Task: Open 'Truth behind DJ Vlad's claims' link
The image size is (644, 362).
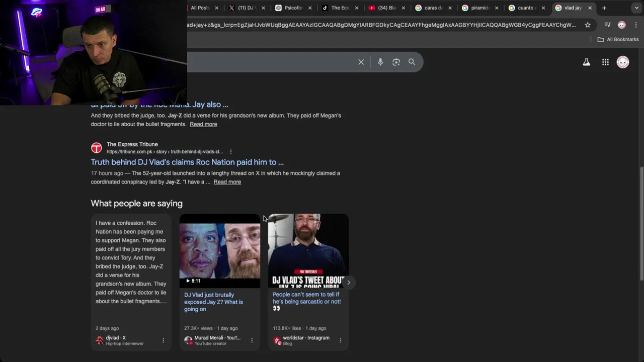Action: pos(187,162)
